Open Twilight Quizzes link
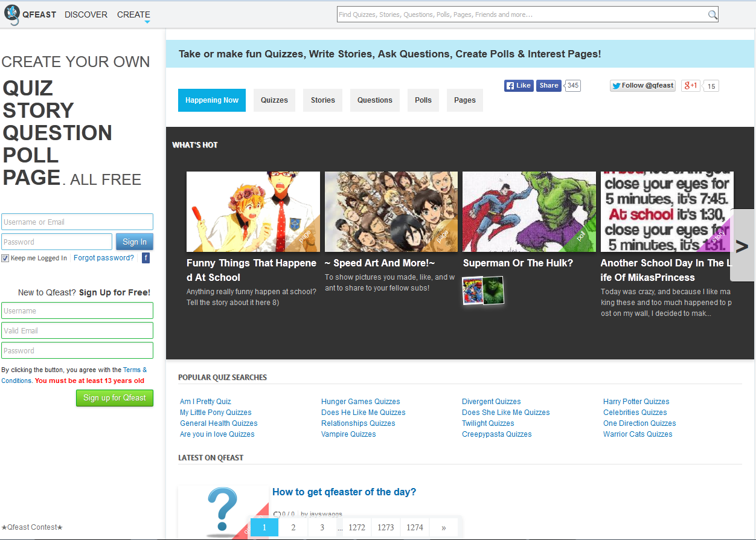Image resolution: width=756 pixels, height=540 pixels. [x=488, y=423]
